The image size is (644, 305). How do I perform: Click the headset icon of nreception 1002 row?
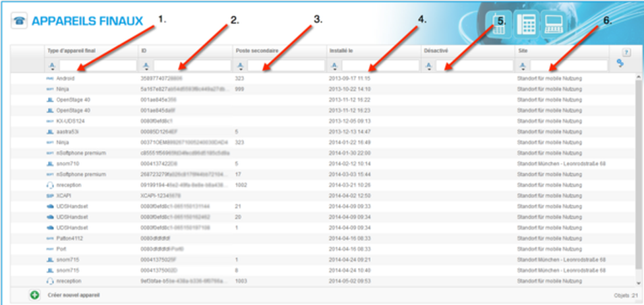pos(50,186)
